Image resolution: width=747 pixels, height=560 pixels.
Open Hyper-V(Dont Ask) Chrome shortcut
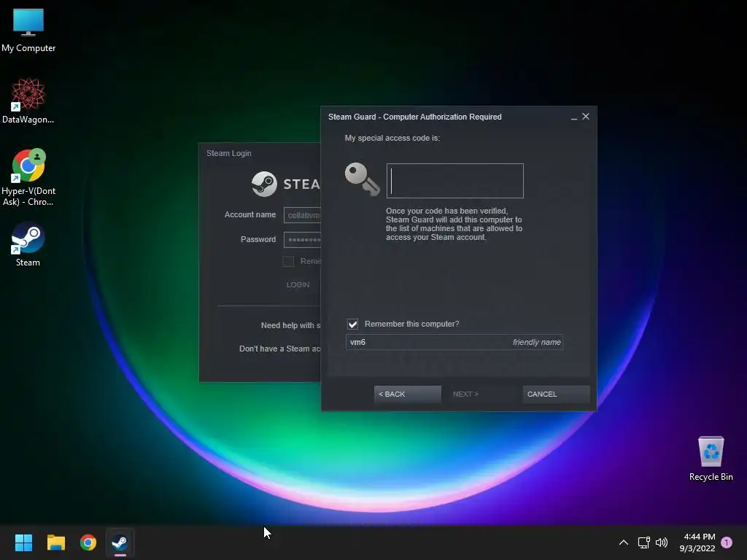point(28,176)
